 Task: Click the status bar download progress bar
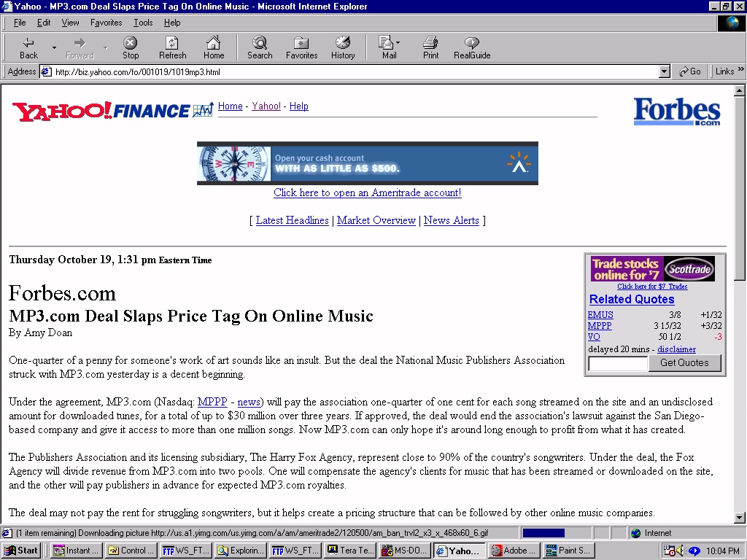[555, 533]
